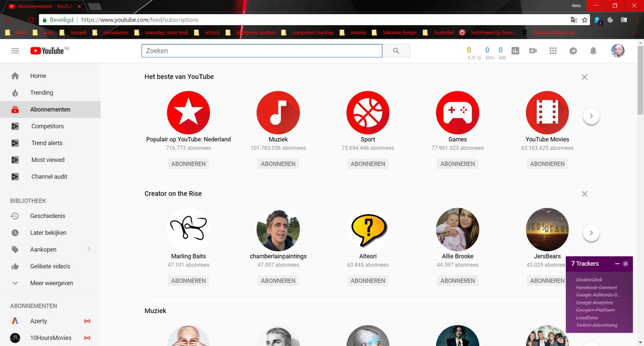Select Abonnementen in sidebar
This screenshot has height=346, width=644.
[50, 110]
